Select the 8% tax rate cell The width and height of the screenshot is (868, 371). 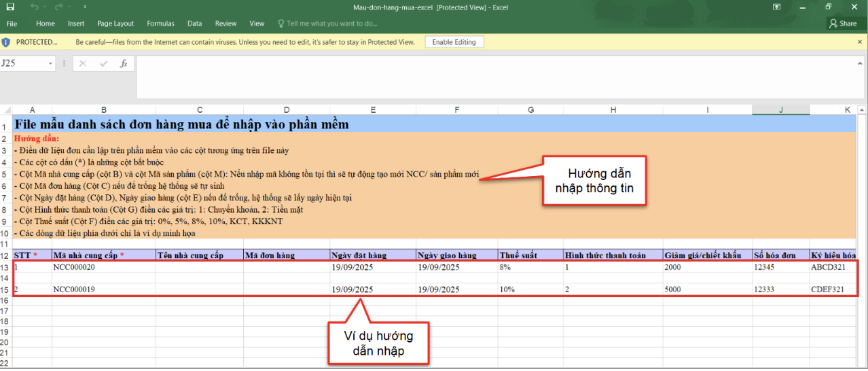coord(530,267)
